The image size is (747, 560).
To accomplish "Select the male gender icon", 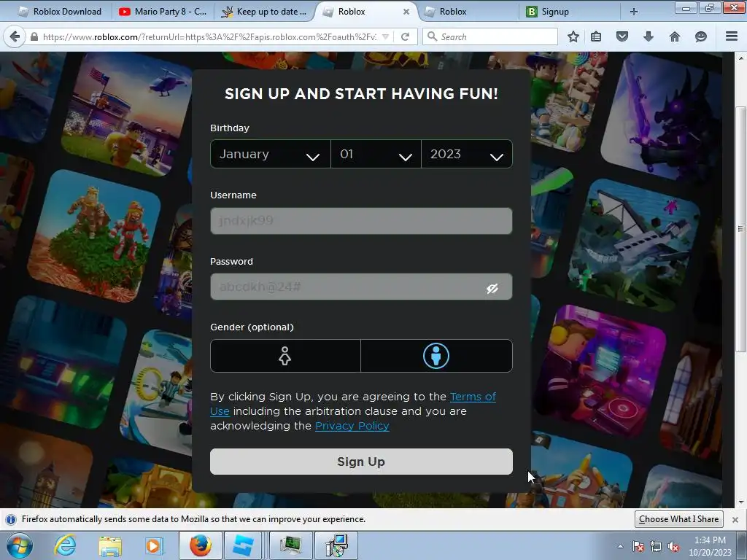I will (436, 356).
